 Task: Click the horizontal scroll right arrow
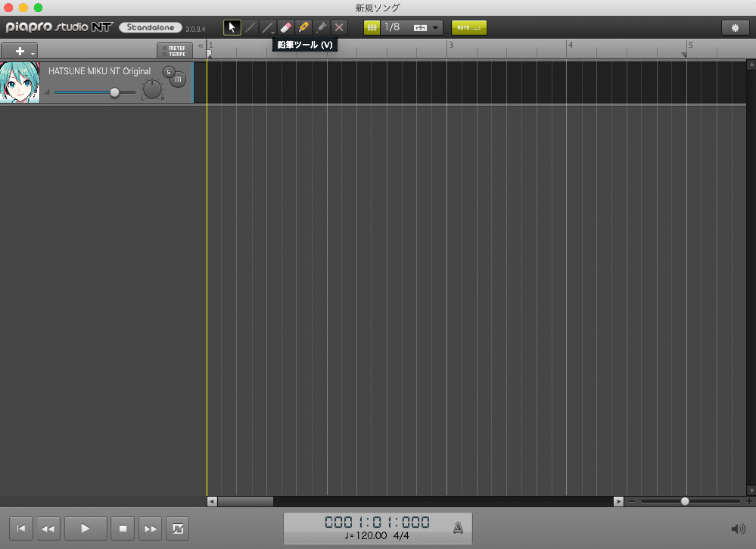618,502
